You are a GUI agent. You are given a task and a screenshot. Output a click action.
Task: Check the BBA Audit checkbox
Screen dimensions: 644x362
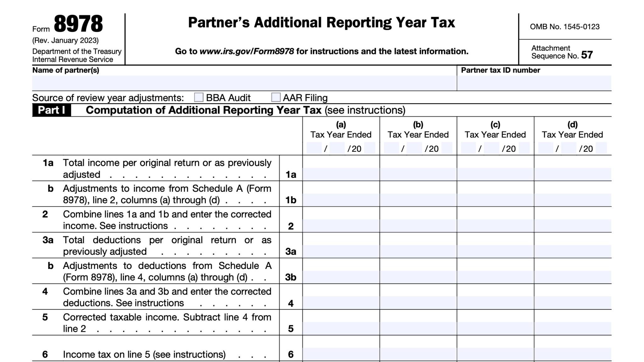(198, 98)
